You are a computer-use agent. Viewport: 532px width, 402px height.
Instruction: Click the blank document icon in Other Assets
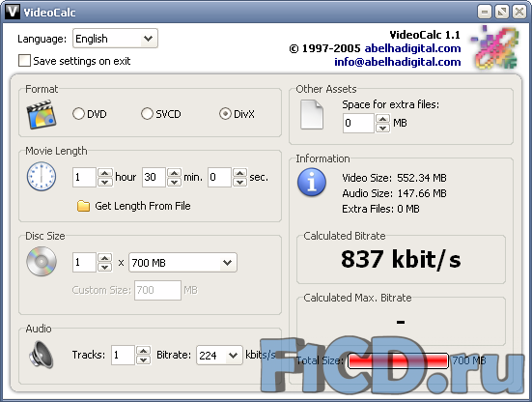(312, 114)
